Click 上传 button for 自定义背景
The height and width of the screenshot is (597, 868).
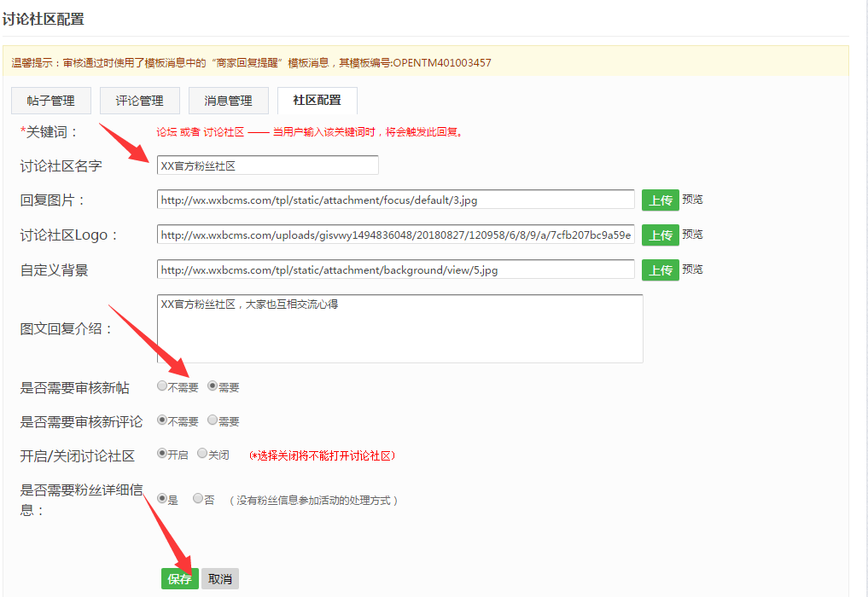coord(660,269)
